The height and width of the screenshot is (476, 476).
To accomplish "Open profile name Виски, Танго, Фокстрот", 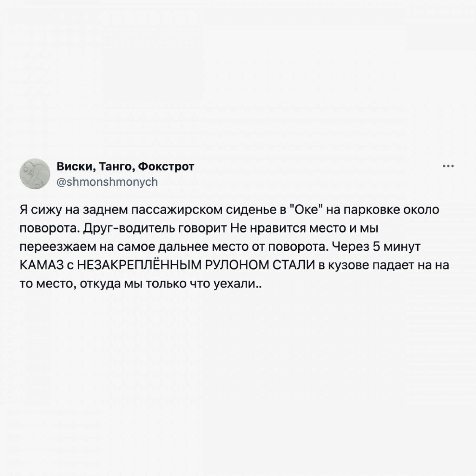I will (125, 166).
